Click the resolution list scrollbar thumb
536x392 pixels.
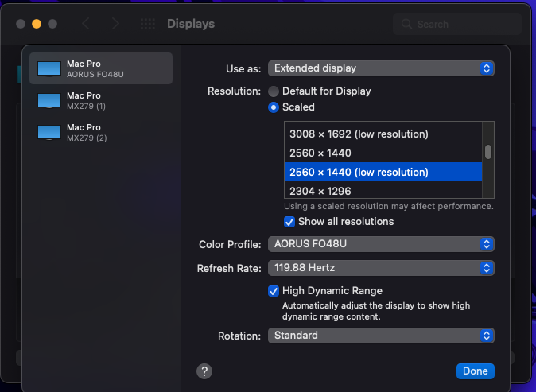(488, 151)
